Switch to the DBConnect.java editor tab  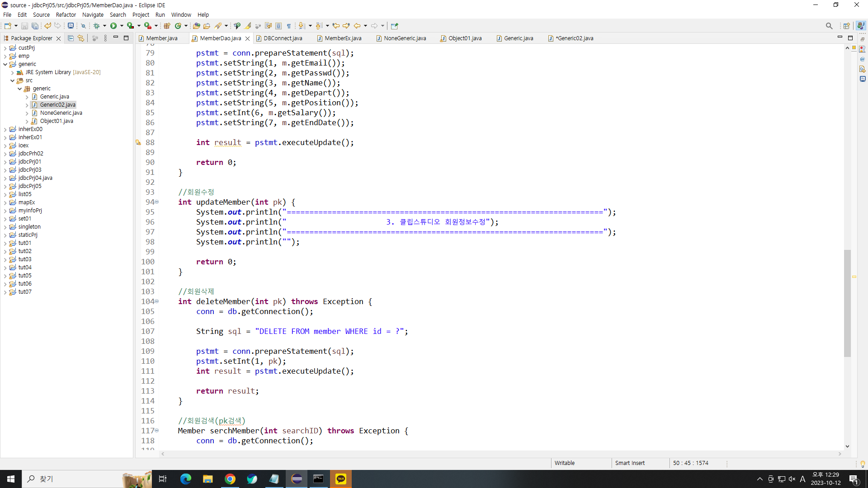(x=283, y=38)
